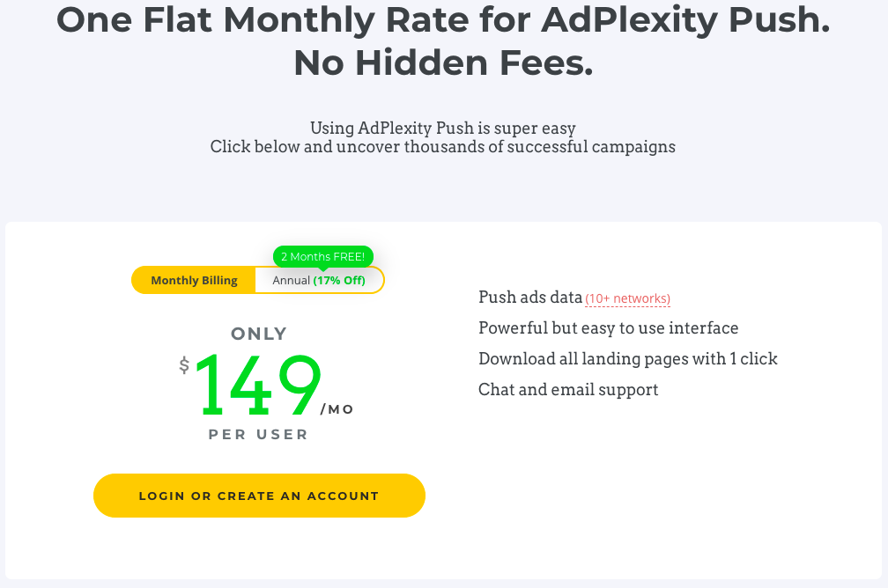Click Chat and email support text
888x588 pixels.
coord(568,390)
